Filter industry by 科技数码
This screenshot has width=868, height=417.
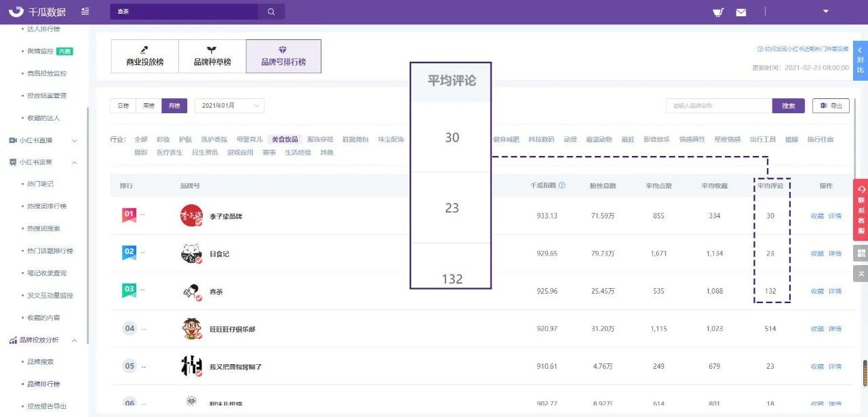542,140
